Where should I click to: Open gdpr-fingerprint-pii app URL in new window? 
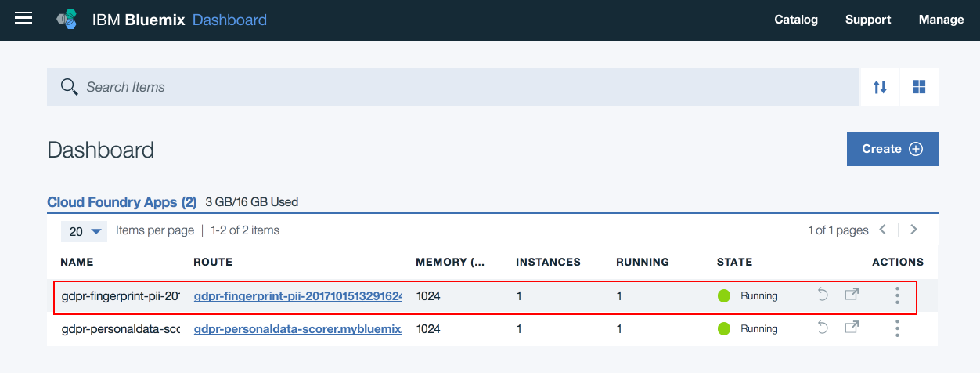[x=852, y=295]
